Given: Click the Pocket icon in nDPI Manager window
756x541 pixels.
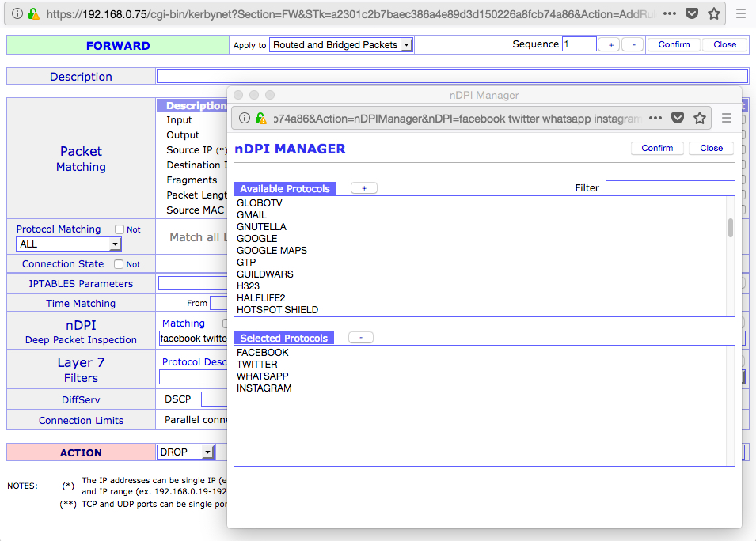Looking at the screenshot, I should pyautogui.click(x=678, y=118).
